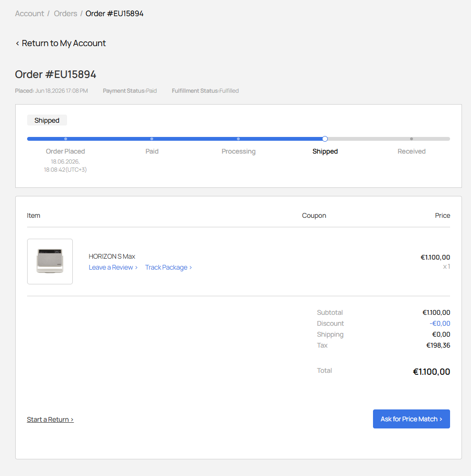Click back chevron beside Return to My Account

(x=17, y=43)
